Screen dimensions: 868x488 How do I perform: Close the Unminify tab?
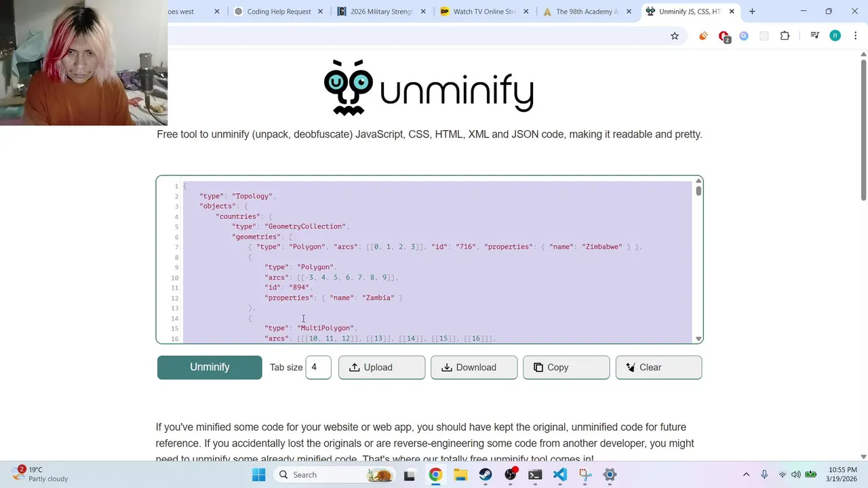click(732, 12)
